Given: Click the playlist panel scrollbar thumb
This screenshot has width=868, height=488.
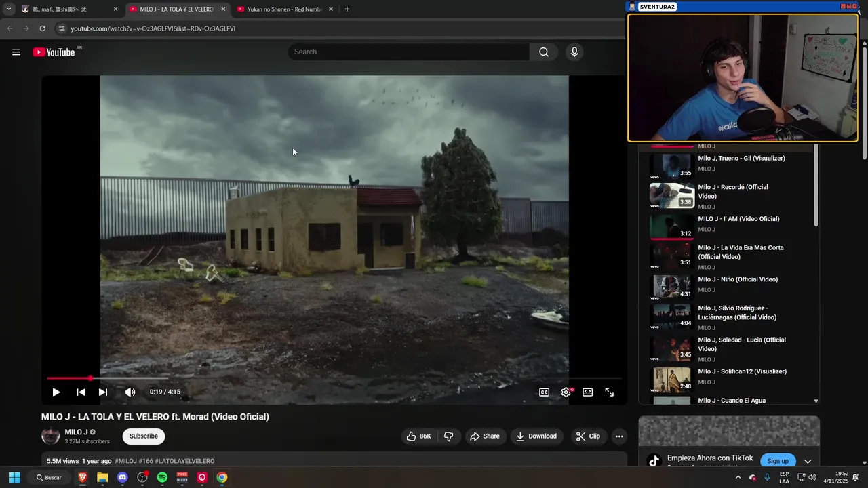Looking at the screenshot, I should (x=816, y=184).
